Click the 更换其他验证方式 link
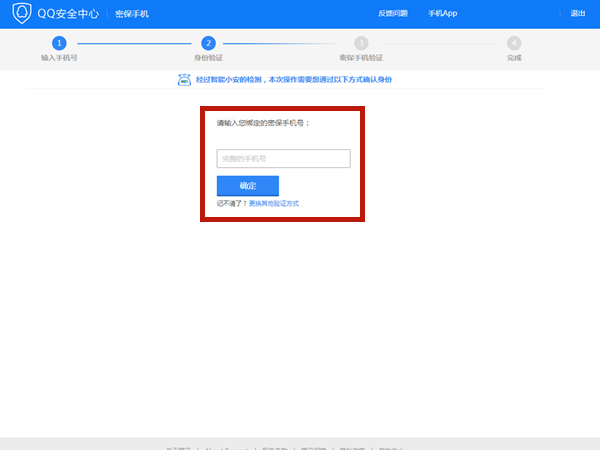Screen dimensions: 600x450 click(x=274, y=203)
